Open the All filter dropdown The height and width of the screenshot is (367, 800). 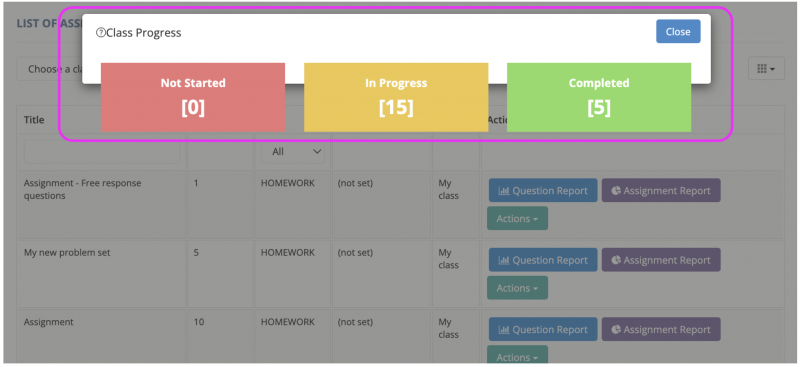point(292,152)
